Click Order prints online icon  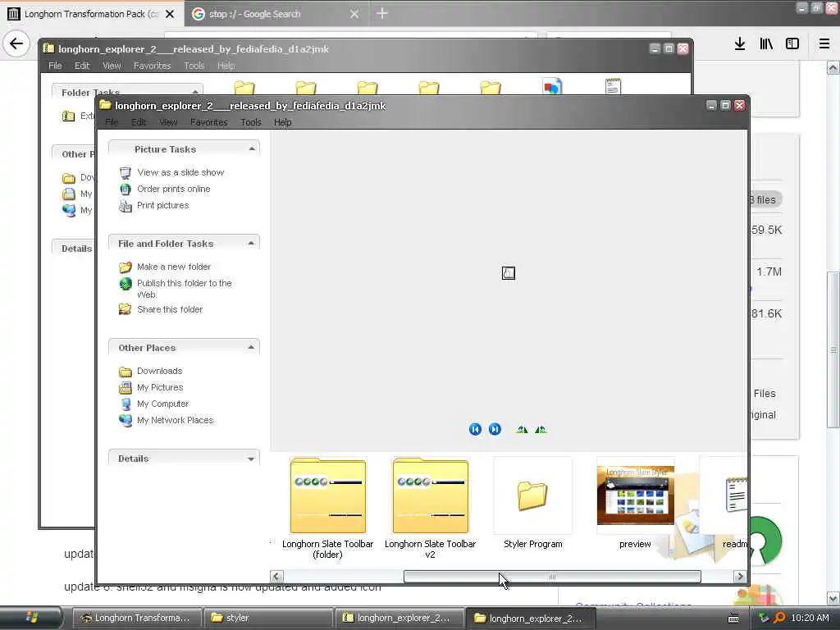point(126,189)
